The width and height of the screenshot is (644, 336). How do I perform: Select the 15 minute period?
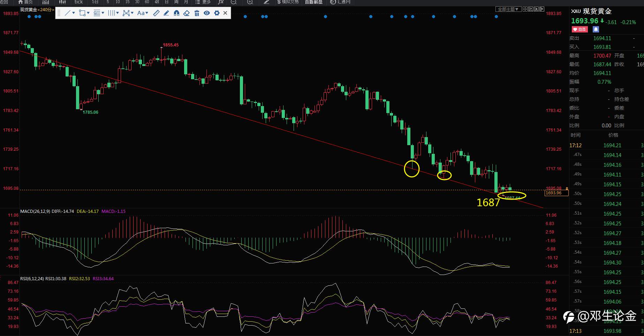[127, 2]
